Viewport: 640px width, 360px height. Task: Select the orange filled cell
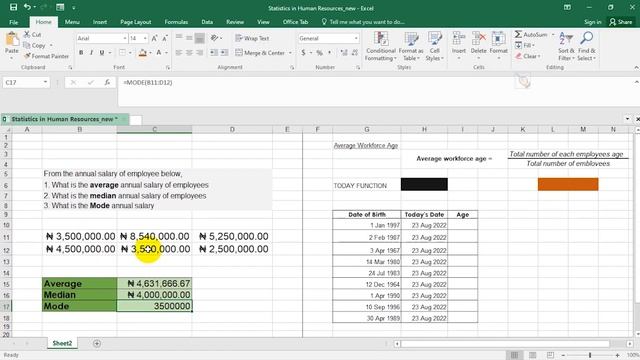click(x=568, y=184)
